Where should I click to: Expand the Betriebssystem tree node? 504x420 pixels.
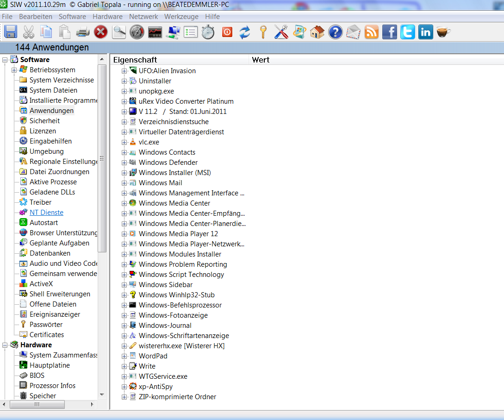(14, 70)
